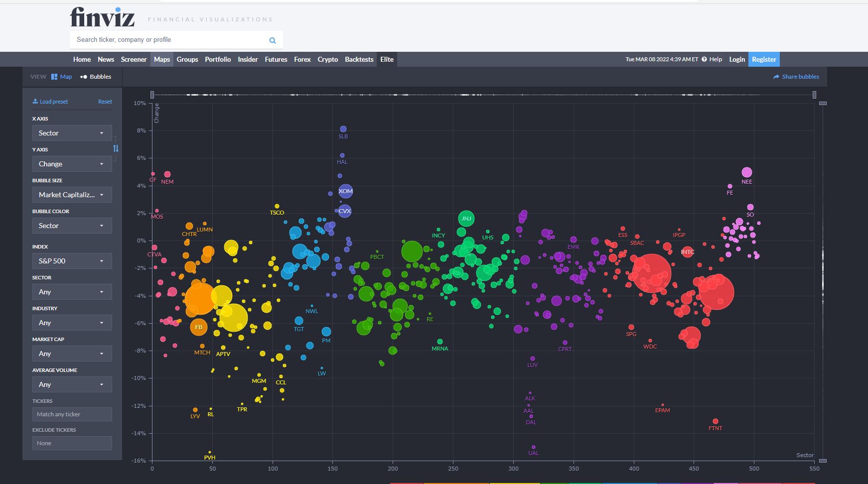The image size is (868, 484).
Task: Click the ticker search input field
Action: coord(176,40)
